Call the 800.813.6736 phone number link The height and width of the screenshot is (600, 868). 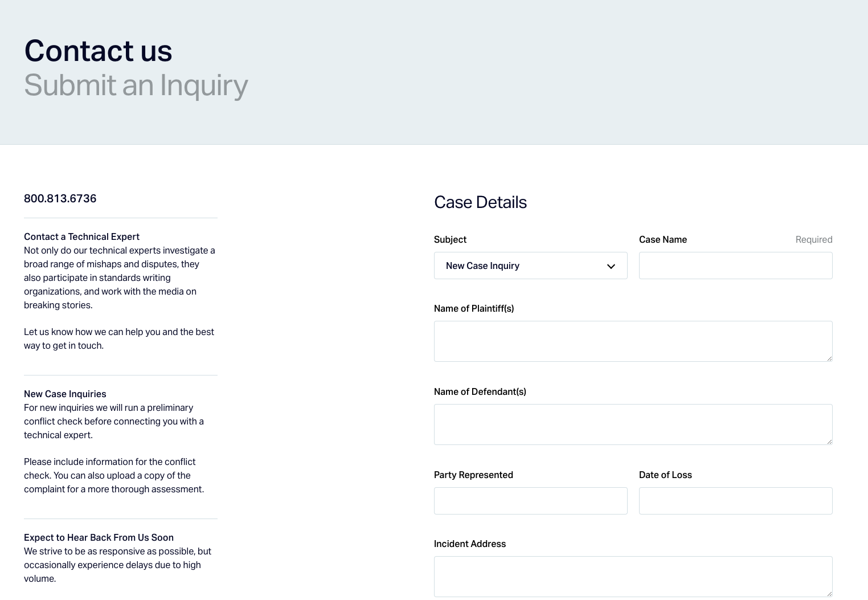[60, 198]
